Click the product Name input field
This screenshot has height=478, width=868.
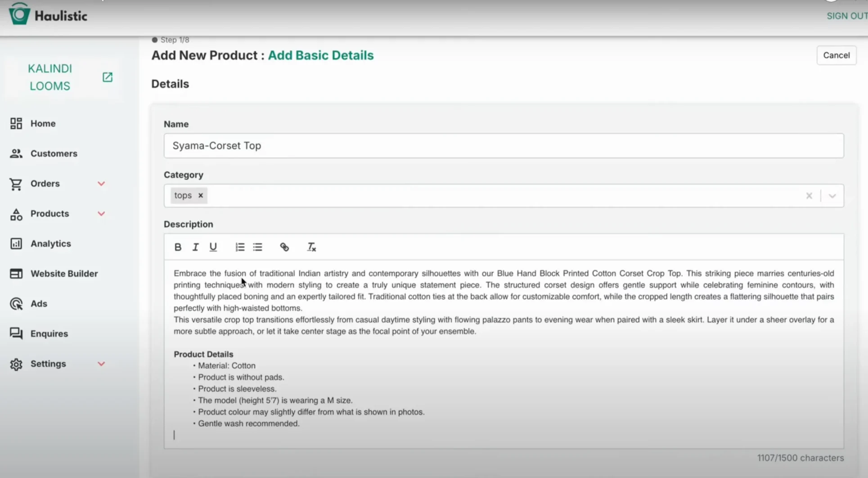503,146
